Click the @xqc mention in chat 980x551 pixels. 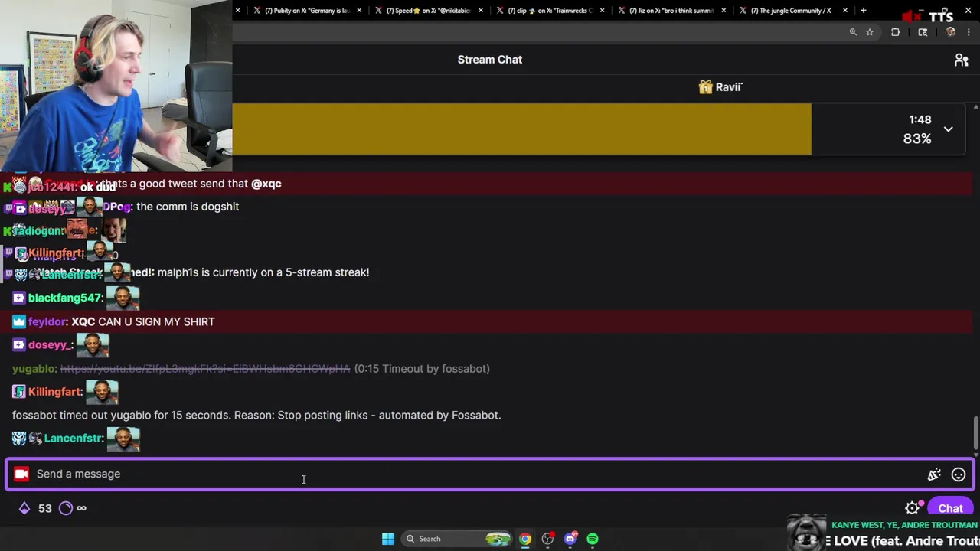pos(266,184)
